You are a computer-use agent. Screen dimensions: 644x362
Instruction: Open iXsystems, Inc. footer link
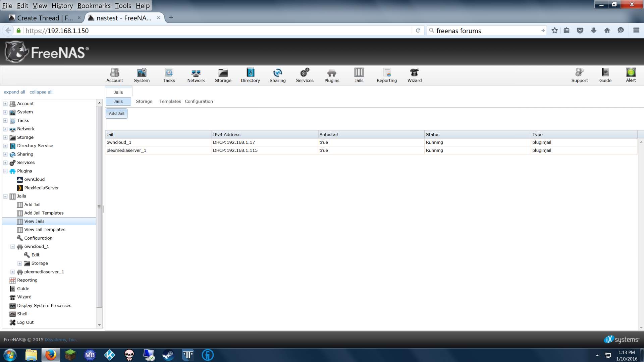tap(61, 340)
